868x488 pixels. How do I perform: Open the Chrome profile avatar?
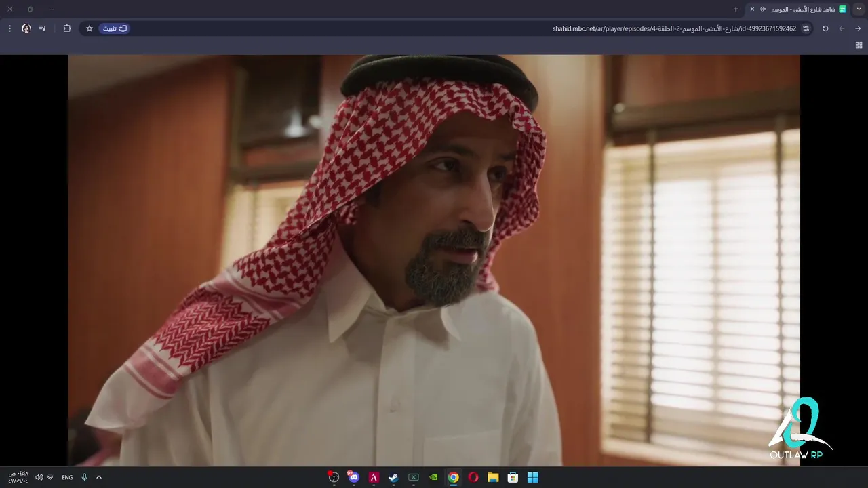tap(26, 28)
